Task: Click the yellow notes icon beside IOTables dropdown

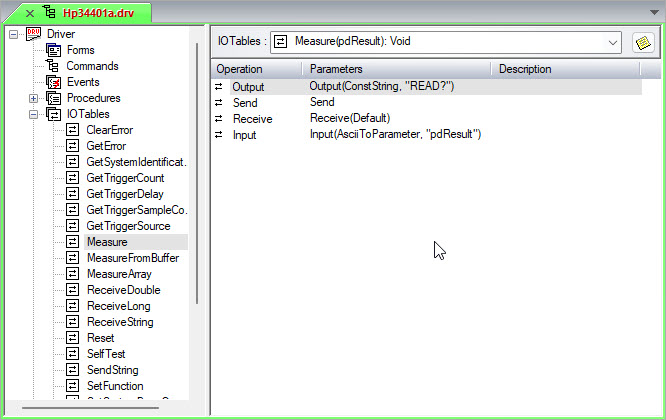Action: [x=643, y=42]
